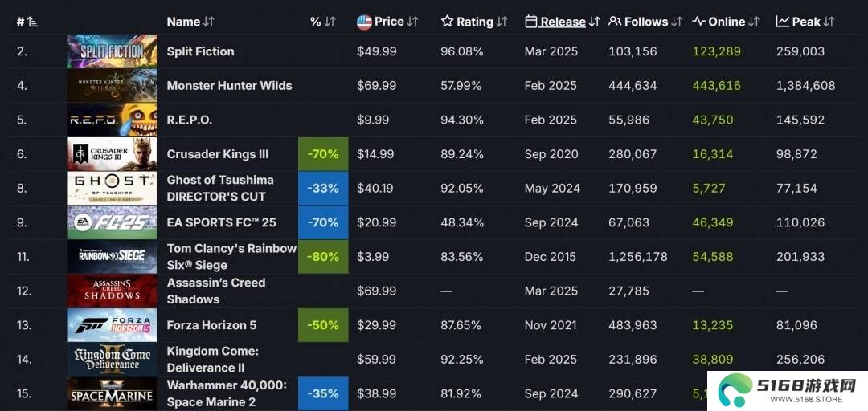Open the Monster Hunter Wilds banner image

tap(112, 86)
